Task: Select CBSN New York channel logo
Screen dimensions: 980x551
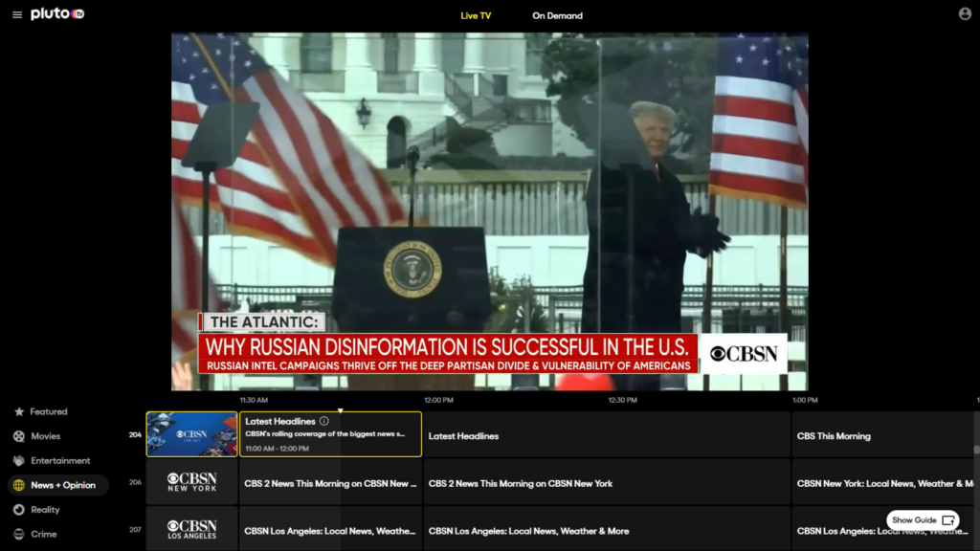Action: (x=191, y=482)
